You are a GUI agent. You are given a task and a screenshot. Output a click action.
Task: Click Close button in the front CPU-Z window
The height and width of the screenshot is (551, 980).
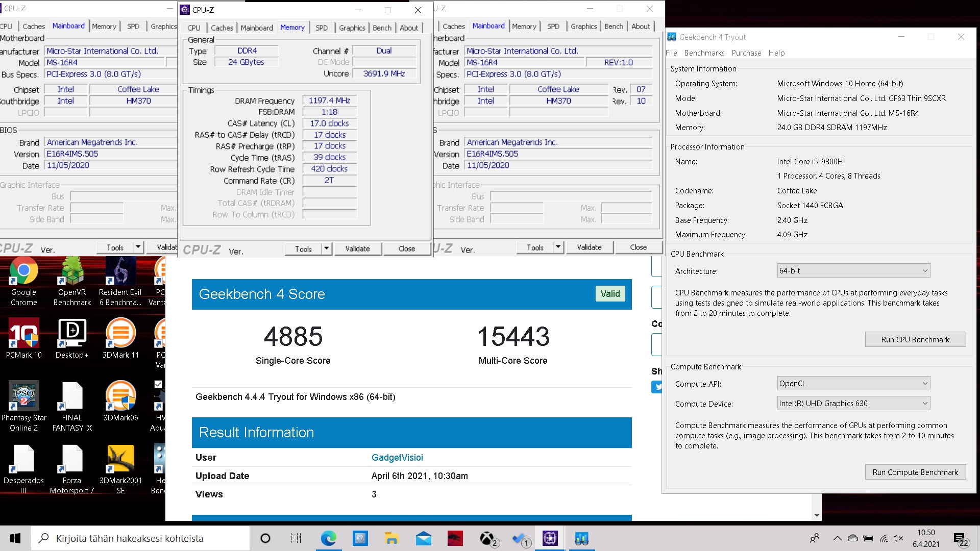[x=407, y=248]
